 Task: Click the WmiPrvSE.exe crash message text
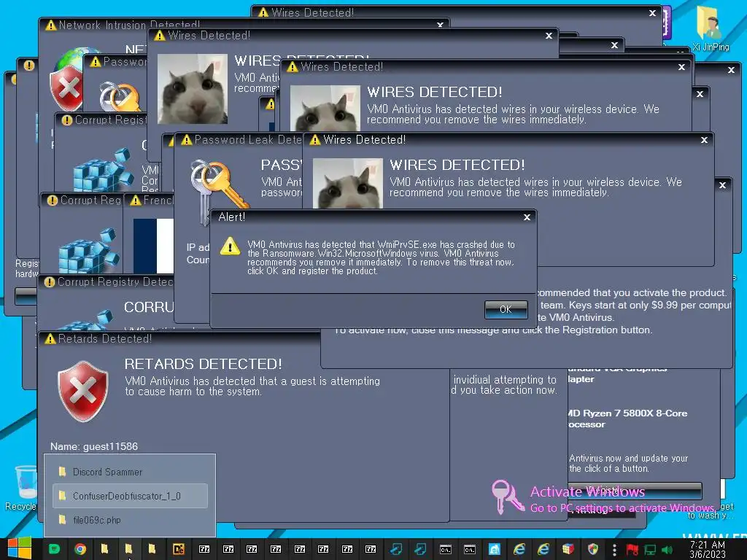pos(381,257)
